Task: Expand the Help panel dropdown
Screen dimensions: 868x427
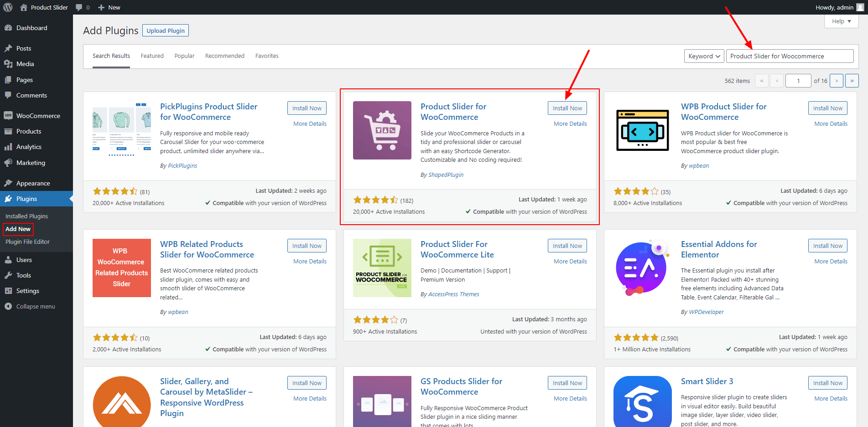Action: click(841, 21)
